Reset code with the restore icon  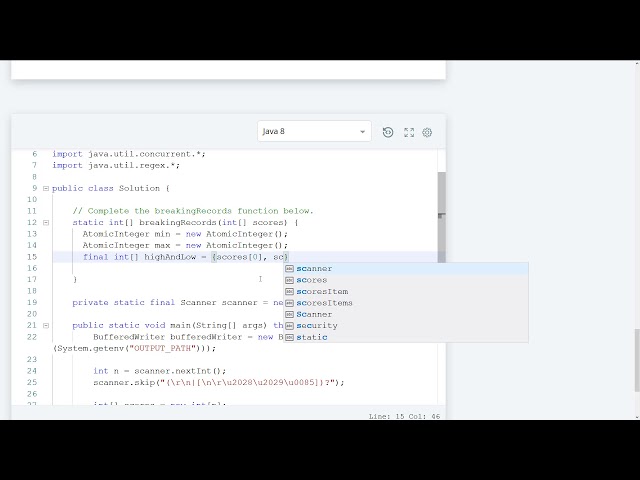388,132
